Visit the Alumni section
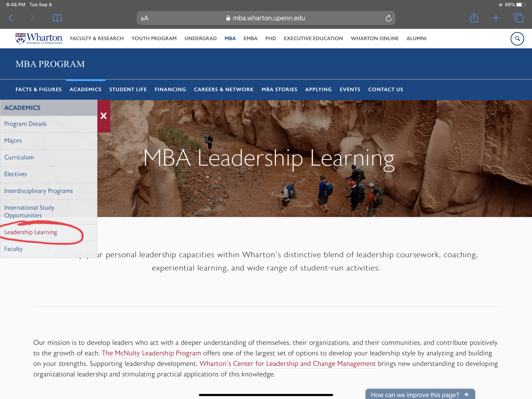Viewport: 532px width, 399px height. tap(416, 39)
